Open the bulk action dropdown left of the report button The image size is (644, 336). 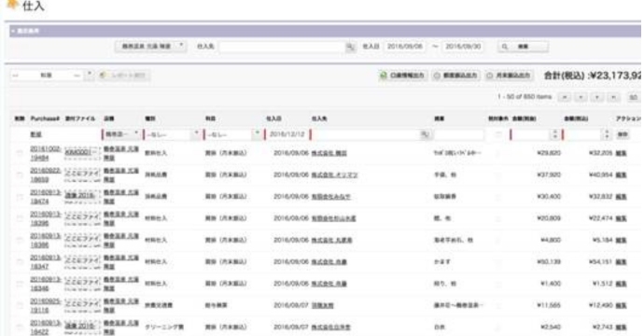coord(52,76)
